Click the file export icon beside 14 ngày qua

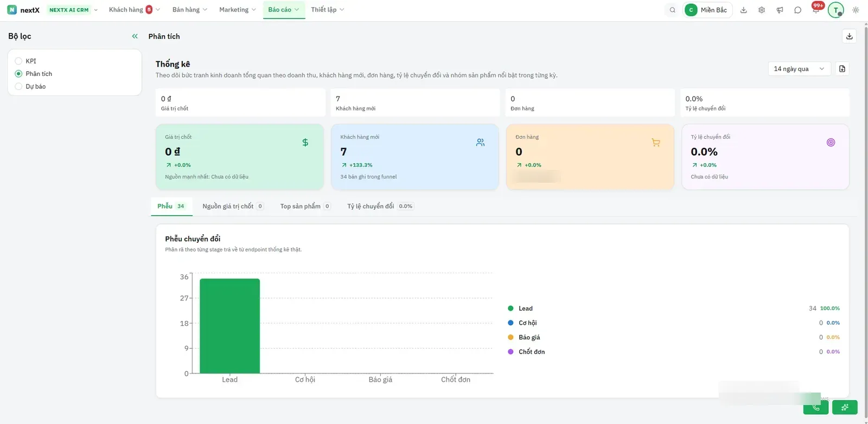click(x=842, y=69)
